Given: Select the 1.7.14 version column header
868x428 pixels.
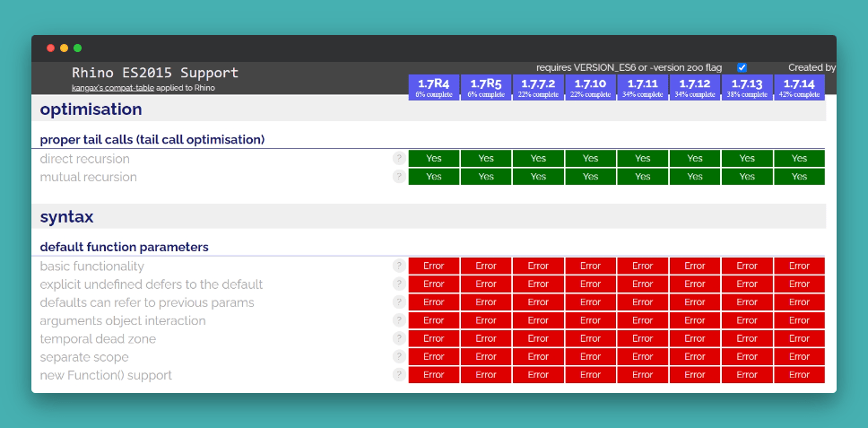Looking at the screenshot, I should pos(799,87).
